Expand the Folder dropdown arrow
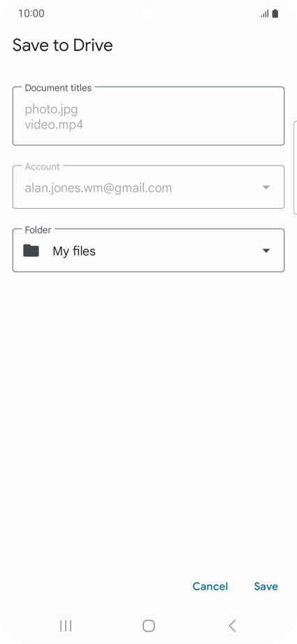The image size is (297, 644). click(x=266, y=251)
